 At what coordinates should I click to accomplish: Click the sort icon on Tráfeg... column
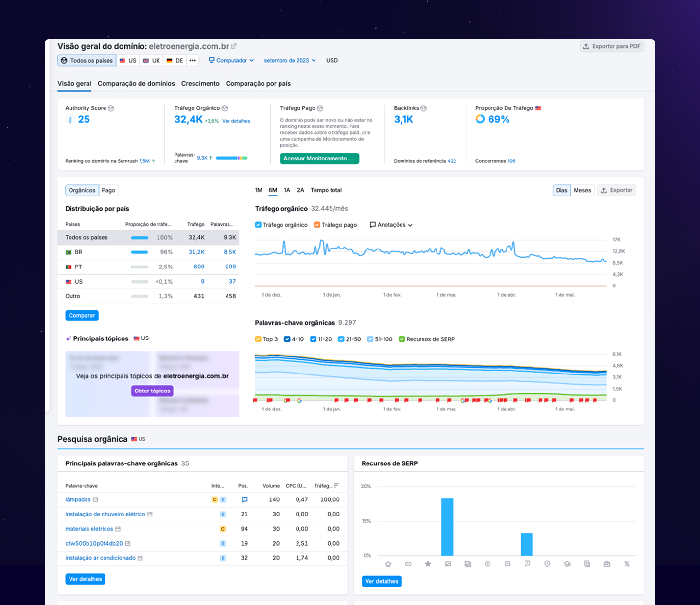pyautogui.click(x=336, y=486)
